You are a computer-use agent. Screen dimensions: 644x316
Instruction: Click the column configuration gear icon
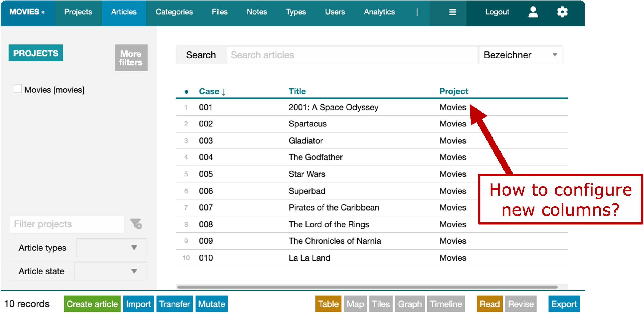(x=186, y=92)
